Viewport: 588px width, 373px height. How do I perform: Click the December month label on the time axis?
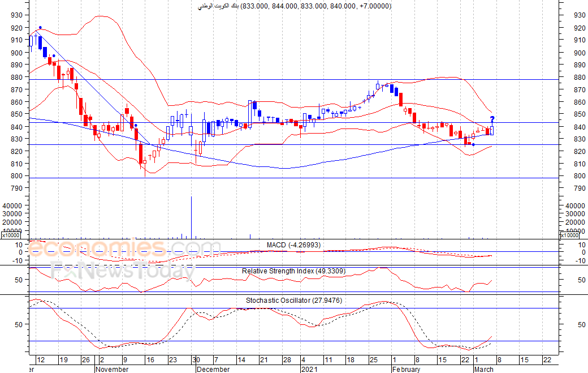tap(213, 369)
